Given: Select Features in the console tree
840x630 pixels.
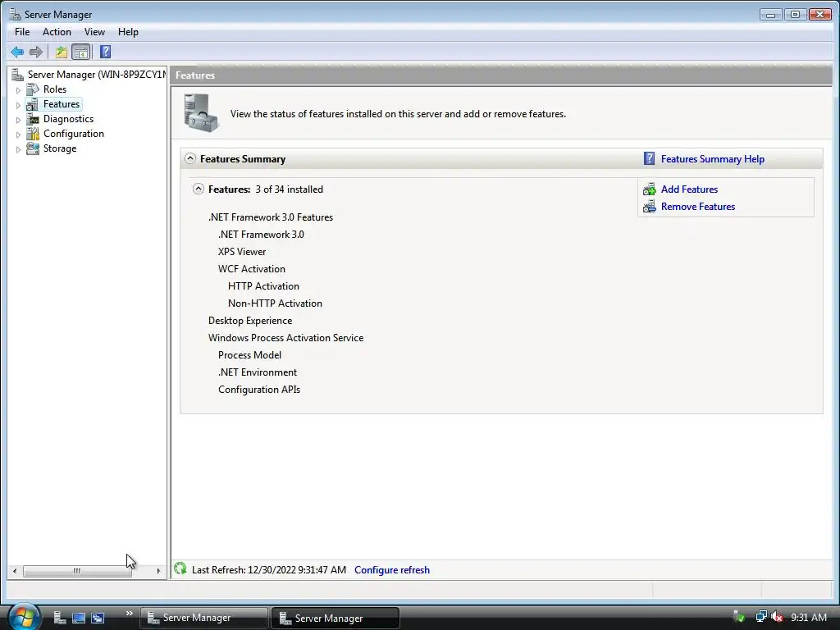Looking at the screenshot, I should point(62,104).
